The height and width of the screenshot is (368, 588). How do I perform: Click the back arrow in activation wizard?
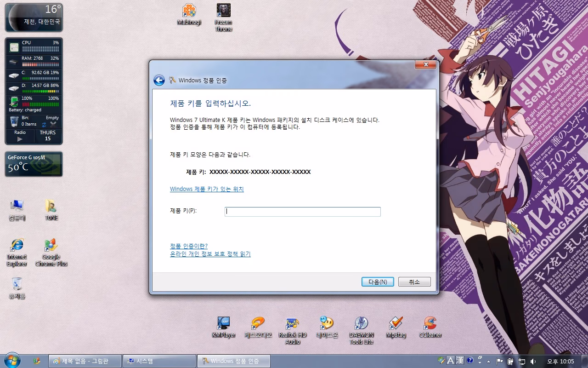pyautogui.click(x=159, y=80)
